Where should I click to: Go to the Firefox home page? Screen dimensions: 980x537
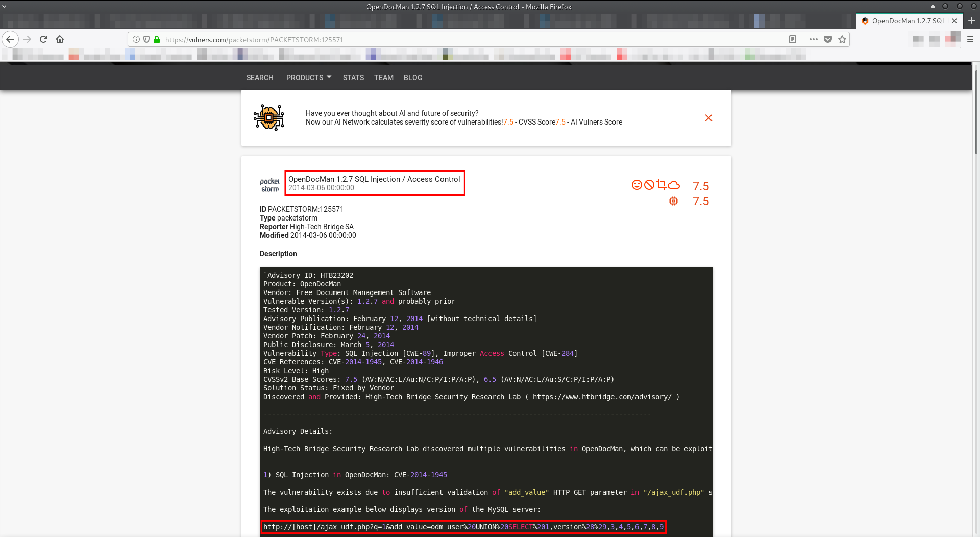tap(60, 39)
